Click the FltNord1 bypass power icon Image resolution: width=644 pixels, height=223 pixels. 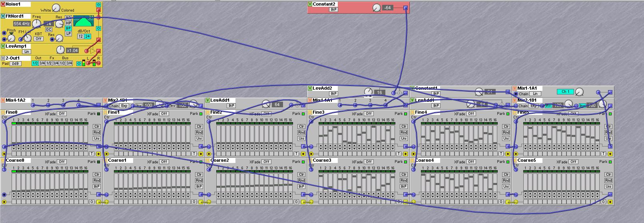(98, 28)
